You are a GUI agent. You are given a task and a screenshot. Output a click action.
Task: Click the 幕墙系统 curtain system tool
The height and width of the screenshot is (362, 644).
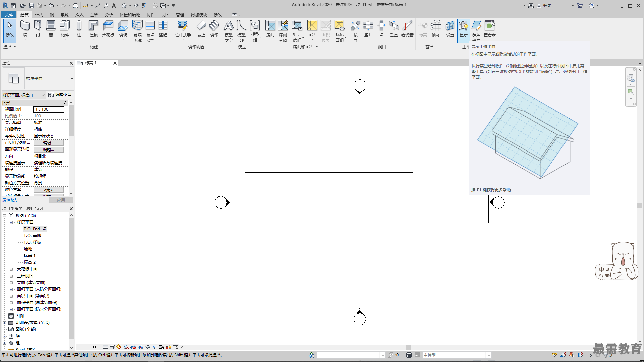click(x=138, y=31)
